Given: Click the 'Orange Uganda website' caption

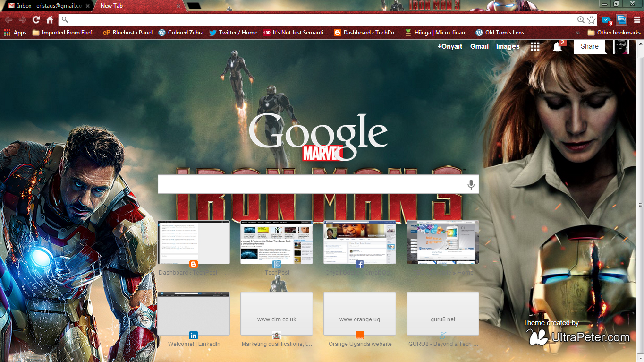Looking at the screenshot, I should [x=360, y=344].
